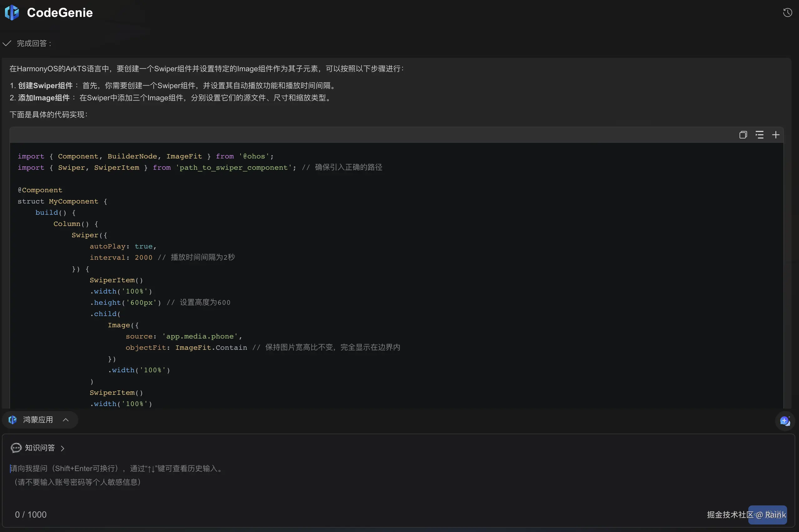Click the CodeGenie title text

60,13
